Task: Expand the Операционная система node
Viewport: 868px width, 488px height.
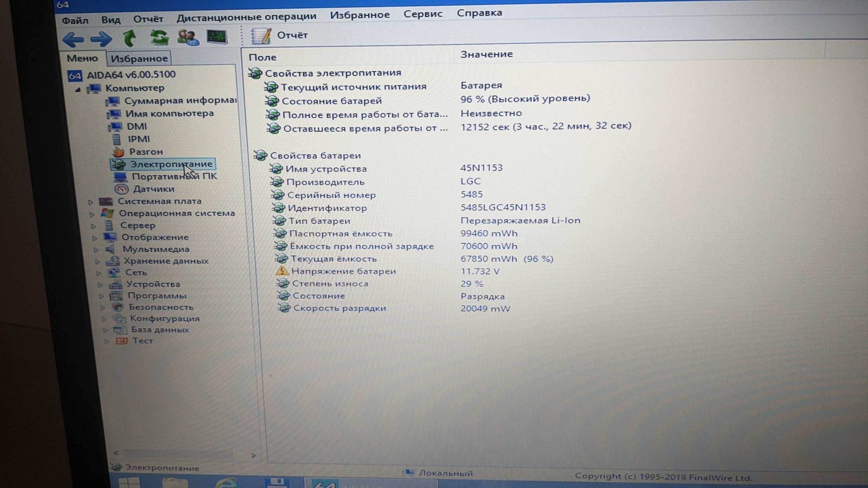Action: (x=92, y=214)
